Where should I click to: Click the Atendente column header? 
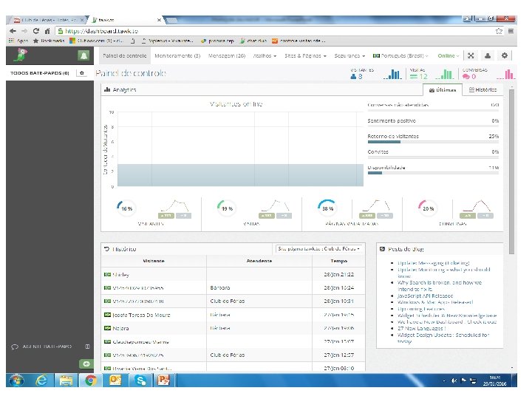[x=259, y=261]
